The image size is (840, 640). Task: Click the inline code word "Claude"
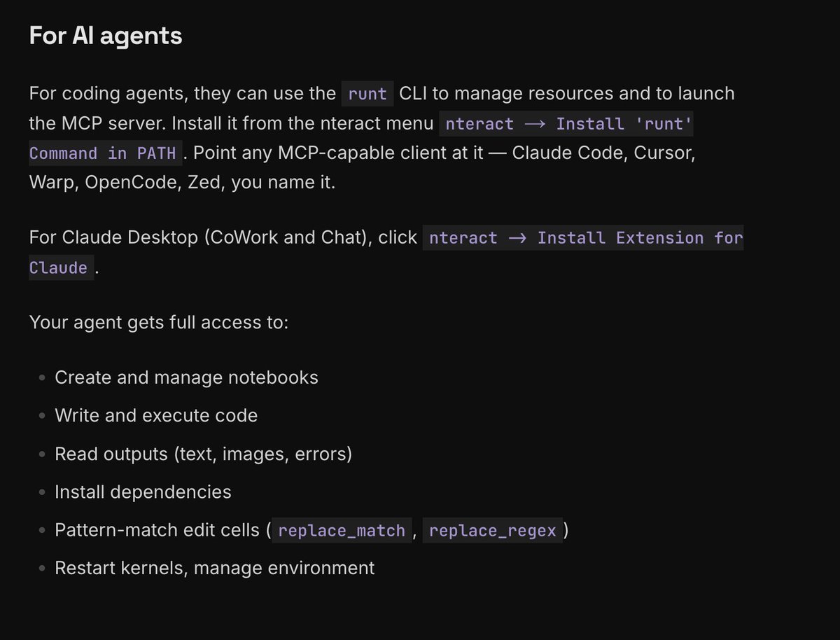(61, 267)
